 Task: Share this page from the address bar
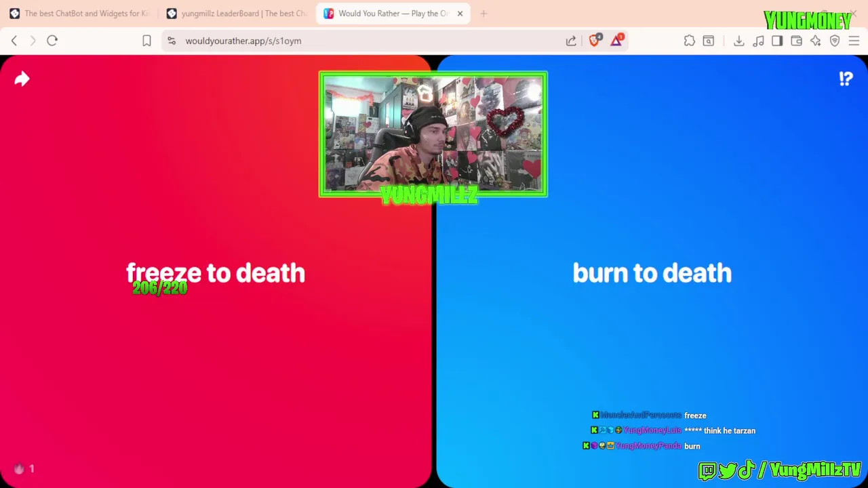coord(571,41)
